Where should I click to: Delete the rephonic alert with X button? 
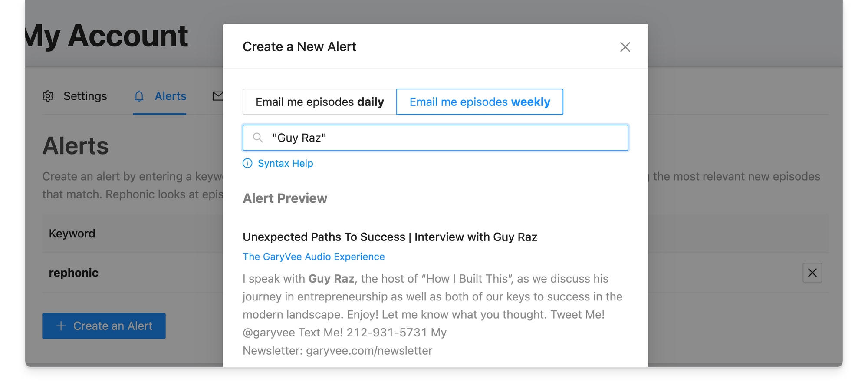pos(812,273)
